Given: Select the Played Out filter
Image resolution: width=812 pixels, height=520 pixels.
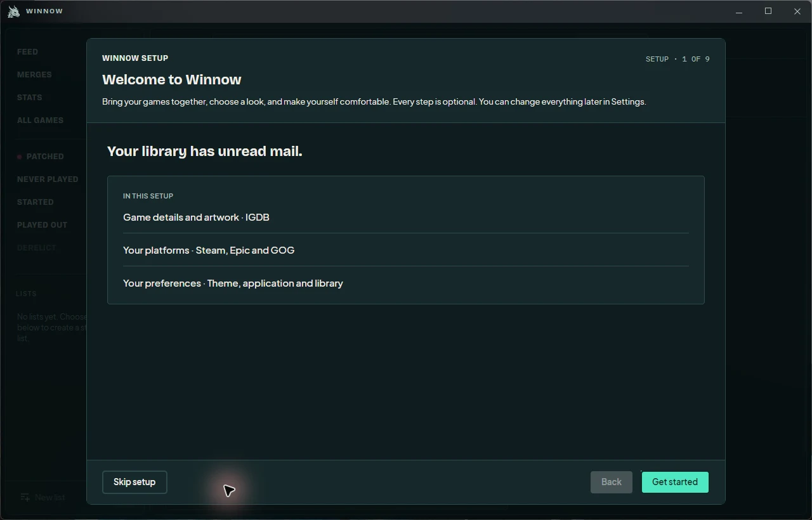Looking at the screenshot, I should (x=42, y=225).
